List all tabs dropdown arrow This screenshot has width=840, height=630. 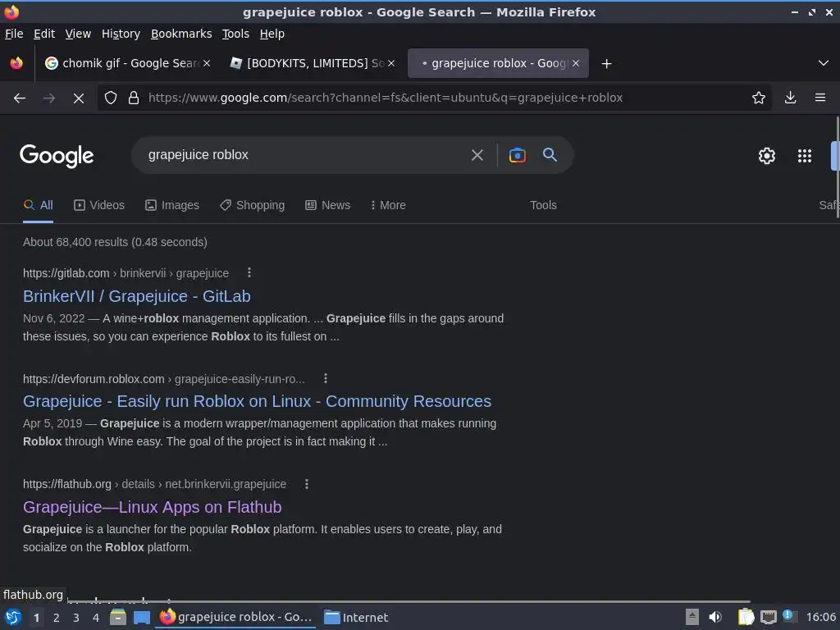[x=824, y=63]
